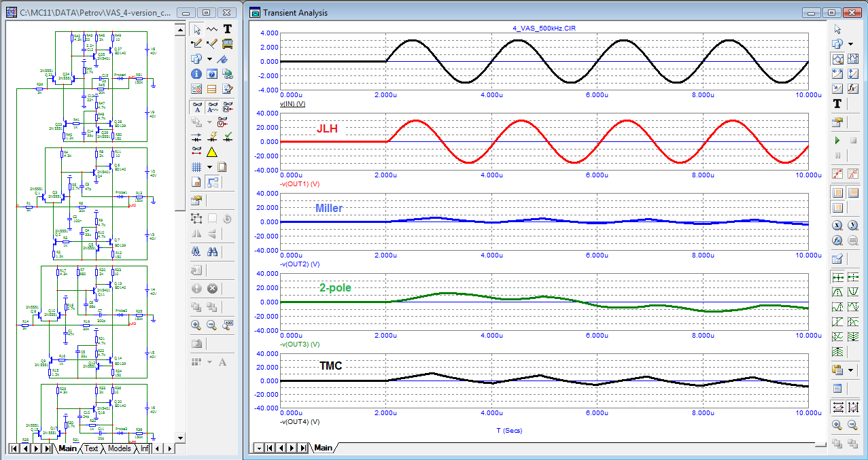
Task: Click the repeat-find binoculars icon
Action: [211, 251]
